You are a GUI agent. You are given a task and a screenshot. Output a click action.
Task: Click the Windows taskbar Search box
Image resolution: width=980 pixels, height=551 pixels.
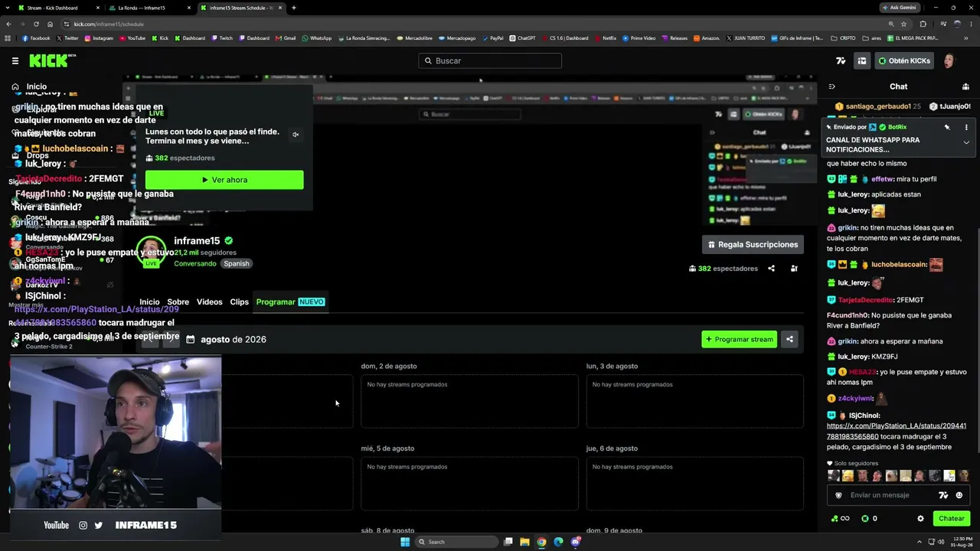tap(456, 542)
